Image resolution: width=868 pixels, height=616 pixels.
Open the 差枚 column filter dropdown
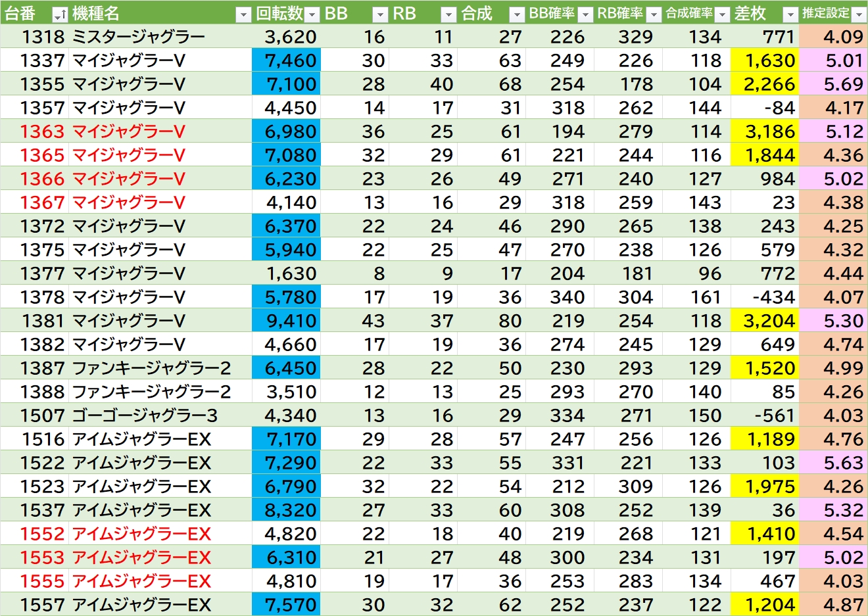point(790,14)
